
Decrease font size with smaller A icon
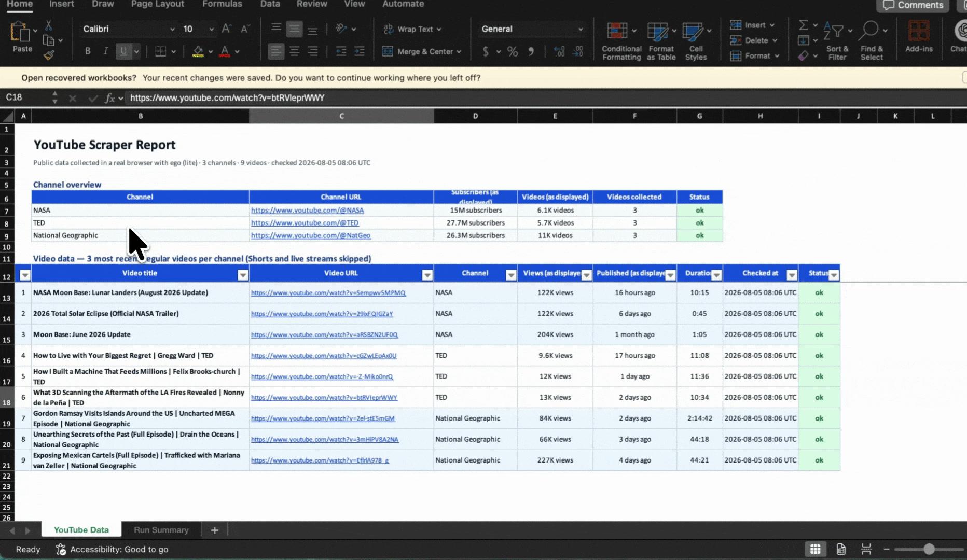coord(245,29)
